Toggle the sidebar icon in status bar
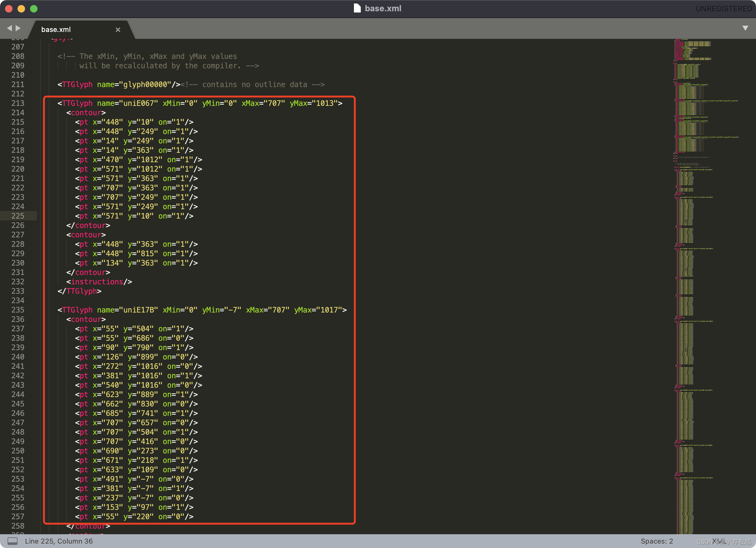The width and height of the screenshot is (756, 548). point(12,541)
